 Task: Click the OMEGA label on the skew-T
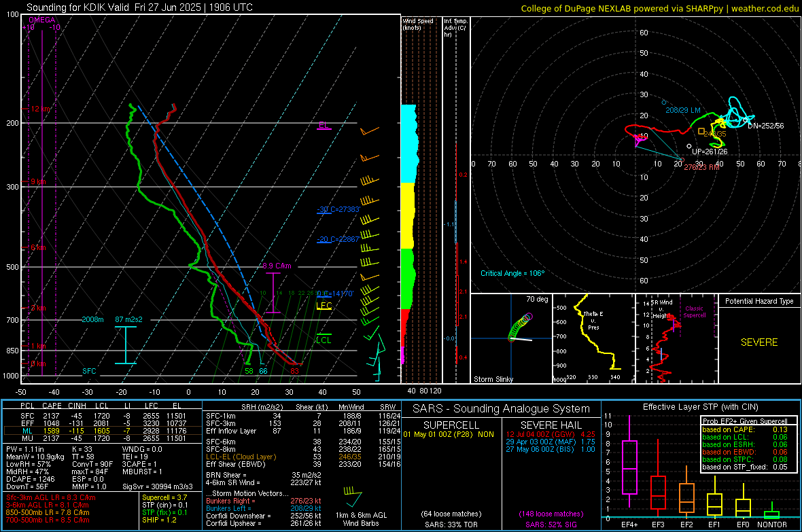(x=42, y=20)
